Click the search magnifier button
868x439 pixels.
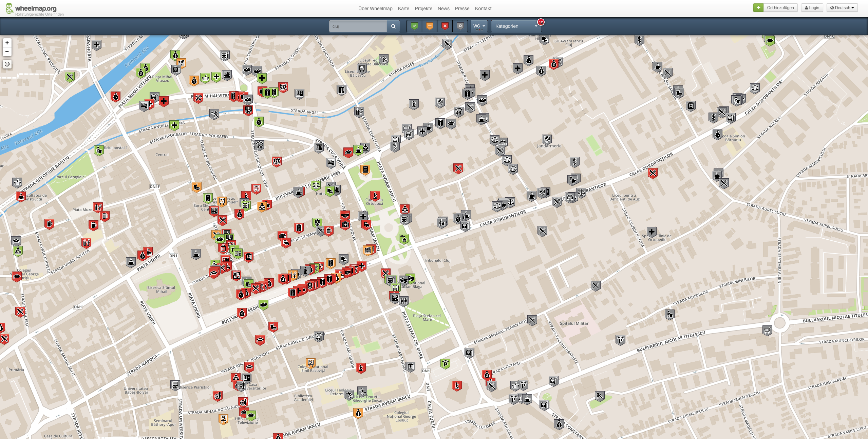point(393,26)
